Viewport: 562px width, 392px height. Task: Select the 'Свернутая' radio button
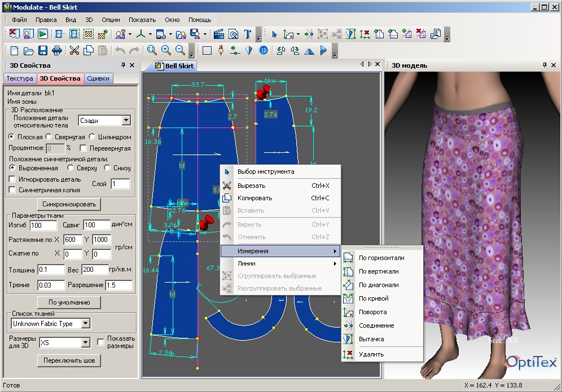(49, 137)
